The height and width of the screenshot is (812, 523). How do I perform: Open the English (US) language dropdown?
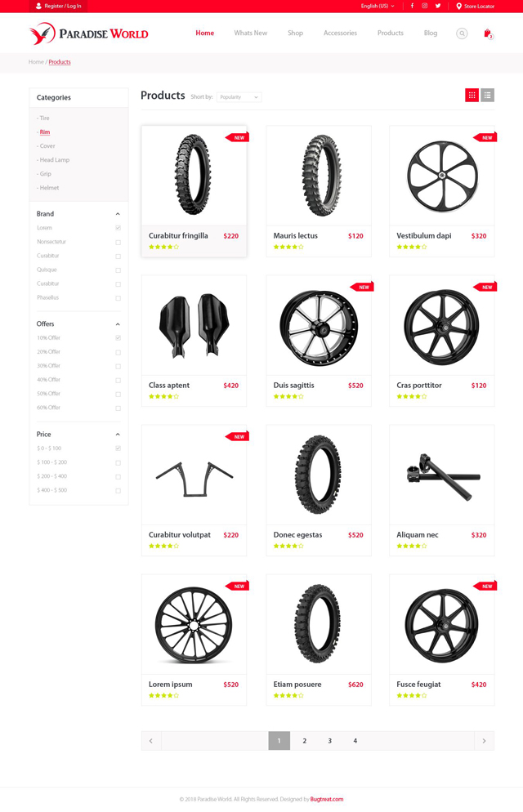click(x=378, y=7)
